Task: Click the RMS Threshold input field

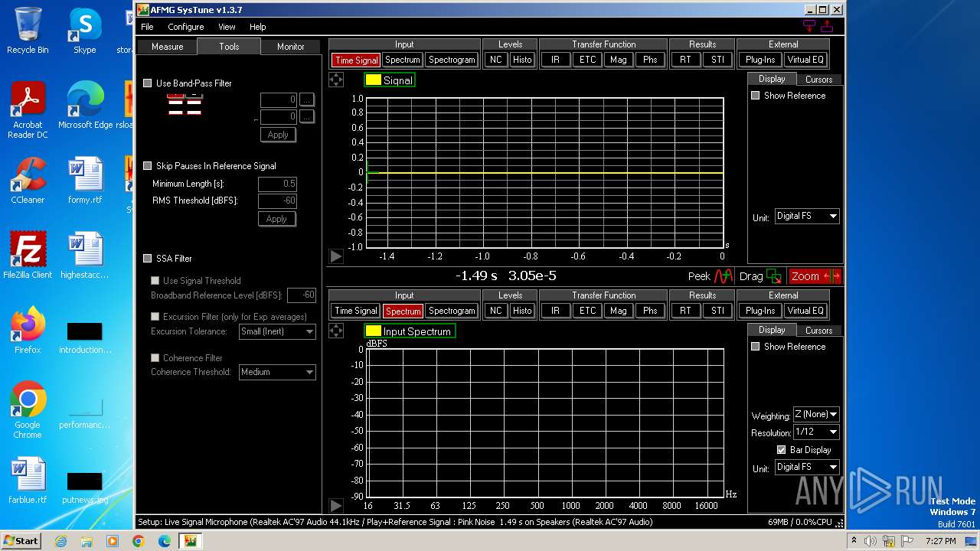Action: coord(277,201)
